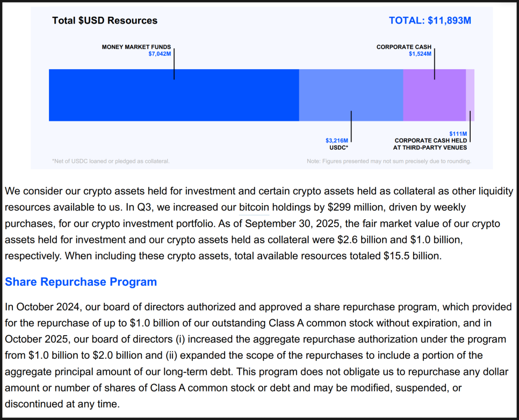The height and width of the screenshot is (420, 519).
Task: Click the $7,042M value
Action: tap(159, 54)
